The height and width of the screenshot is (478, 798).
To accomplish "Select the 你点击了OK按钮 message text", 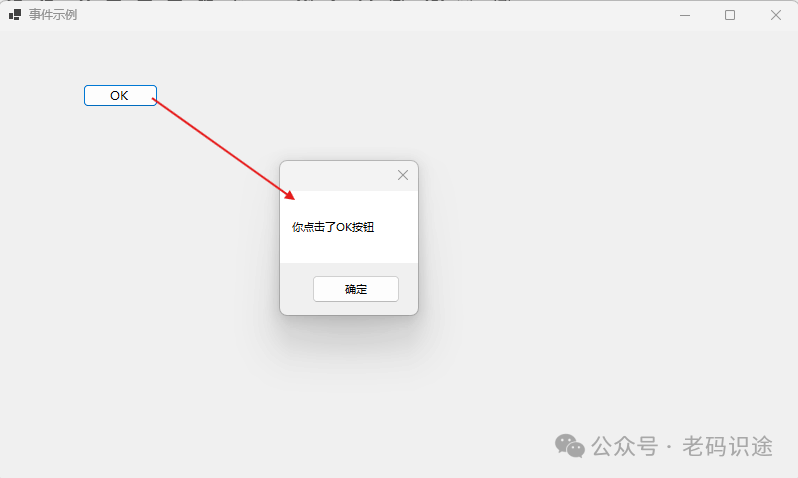I will [333, 227].
